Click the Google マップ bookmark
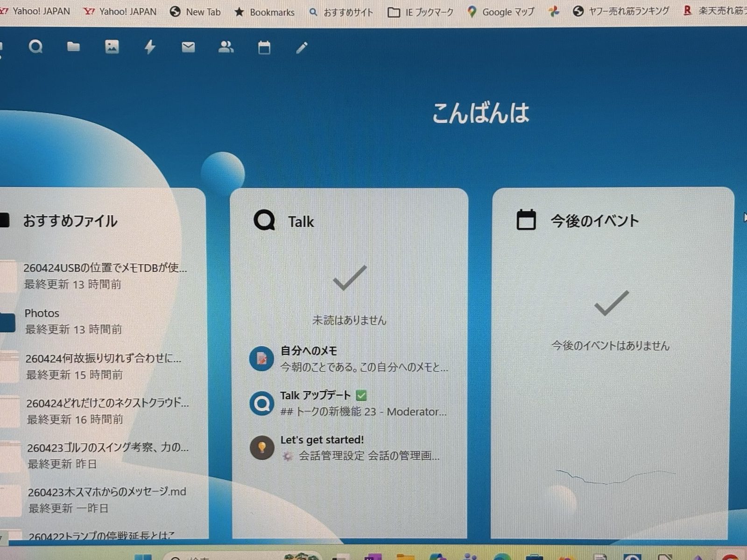 pyautogui.click(x=501, y=12)
